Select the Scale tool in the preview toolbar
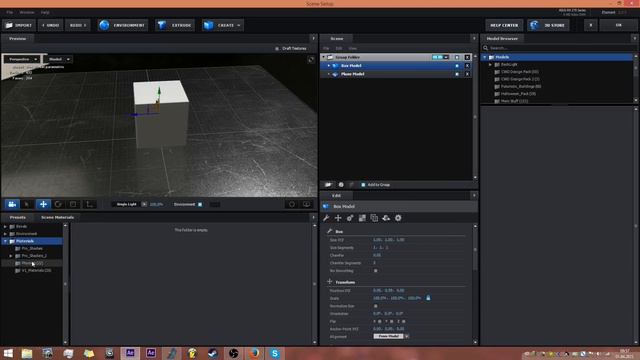Screen dimensions: 640x360 pos(73,204)
